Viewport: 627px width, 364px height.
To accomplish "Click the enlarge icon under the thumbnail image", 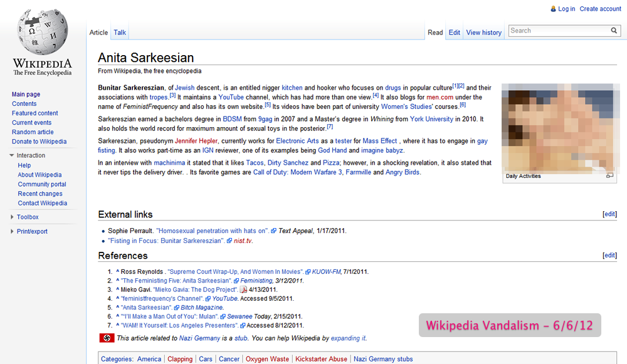I will pyautogui.click(x=609, y=175).
